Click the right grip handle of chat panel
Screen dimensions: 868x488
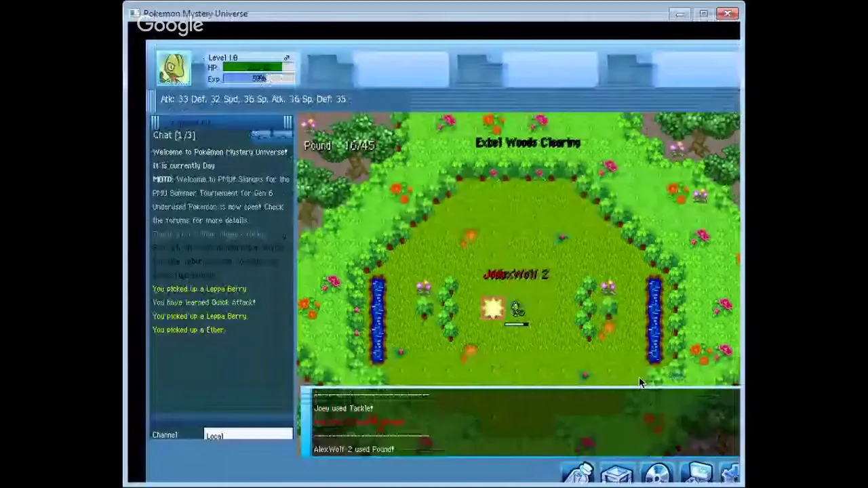pos(288,122)
